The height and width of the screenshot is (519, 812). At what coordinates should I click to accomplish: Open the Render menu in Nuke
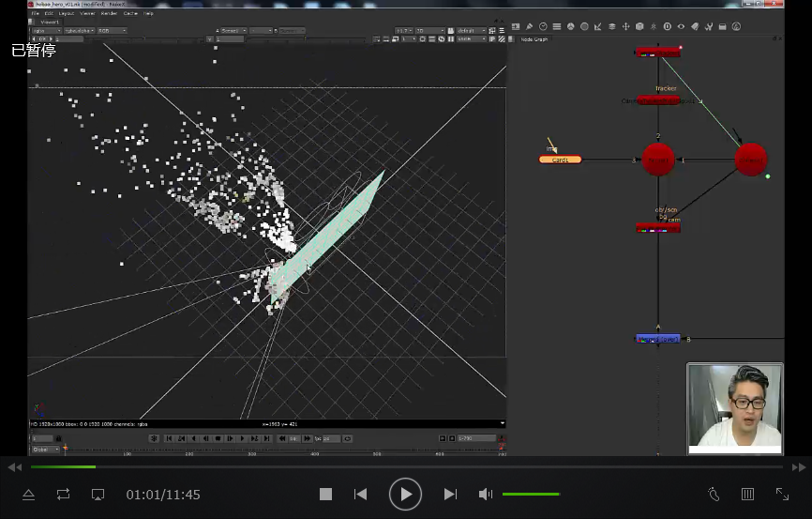point(110,13)
